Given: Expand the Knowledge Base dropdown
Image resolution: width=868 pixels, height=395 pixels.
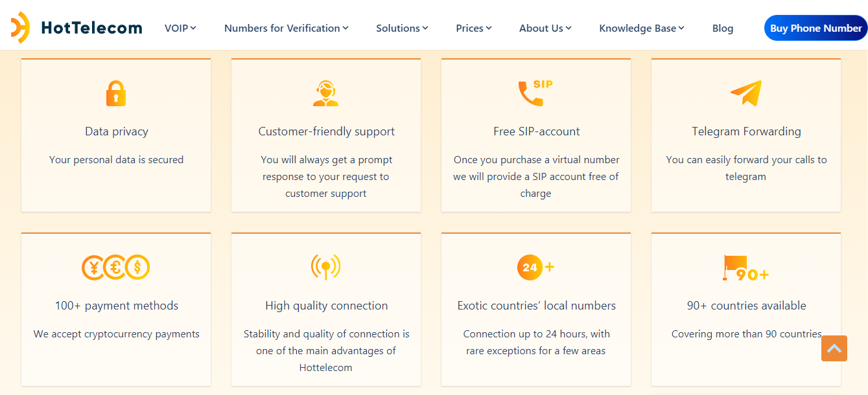Looking at the screenshot, I should tap(641, 28).
